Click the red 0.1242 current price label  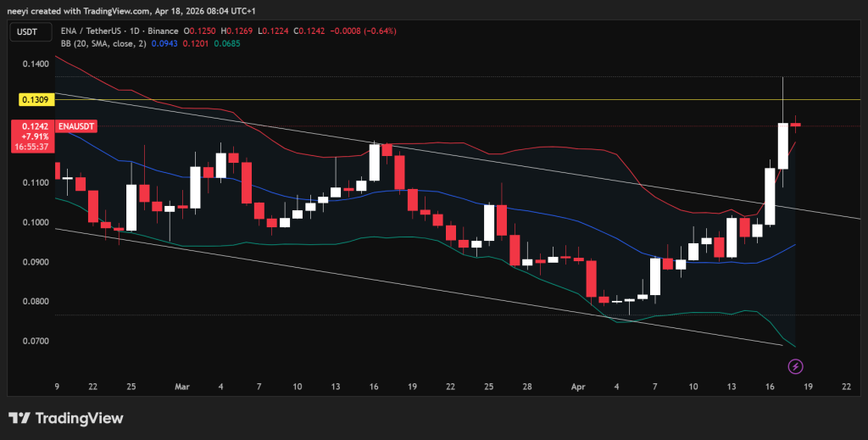35,125
